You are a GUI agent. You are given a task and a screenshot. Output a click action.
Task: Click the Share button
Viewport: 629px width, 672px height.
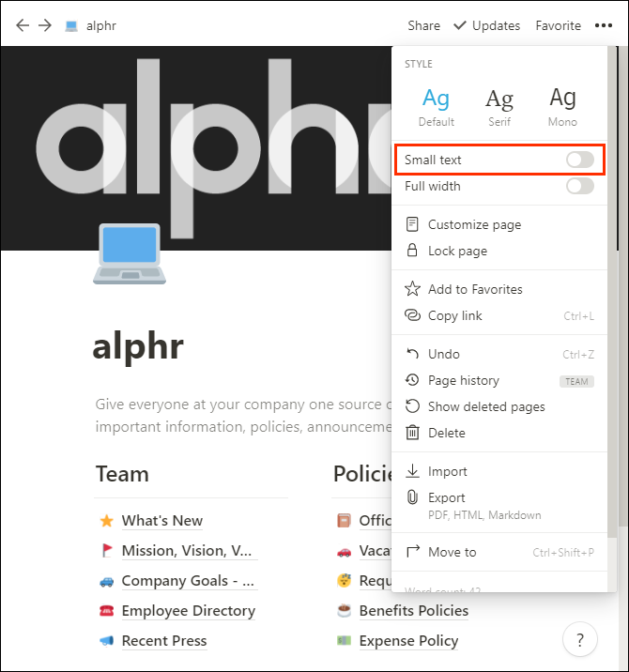pos(423,25)
